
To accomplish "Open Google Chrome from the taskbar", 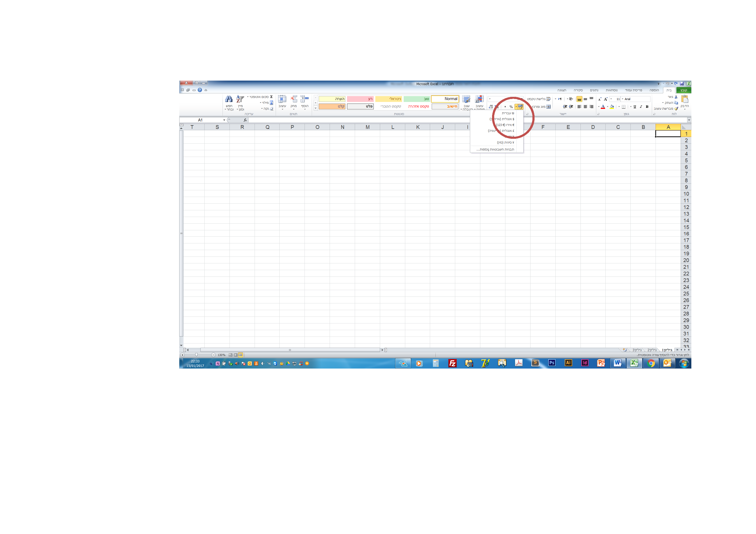I will click(651, 363).
